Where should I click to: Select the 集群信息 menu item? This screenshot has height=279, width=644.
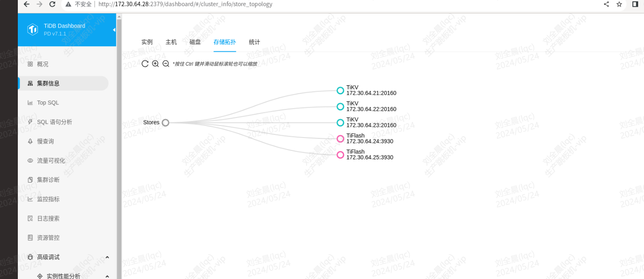tap(63, 83)
